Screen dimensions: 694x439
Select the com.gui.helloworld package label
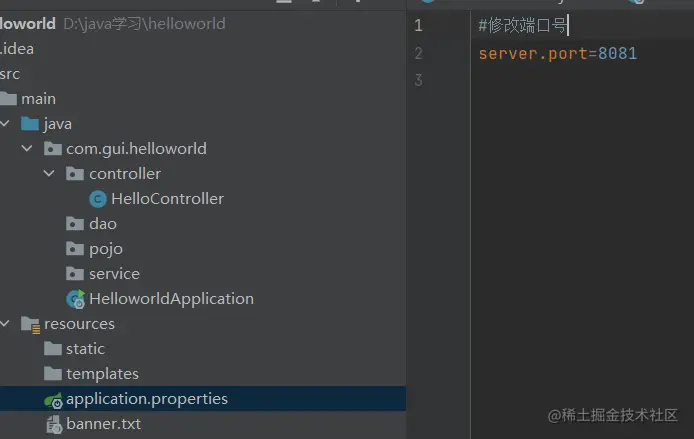pyautogui.click(x=136, y=149)
